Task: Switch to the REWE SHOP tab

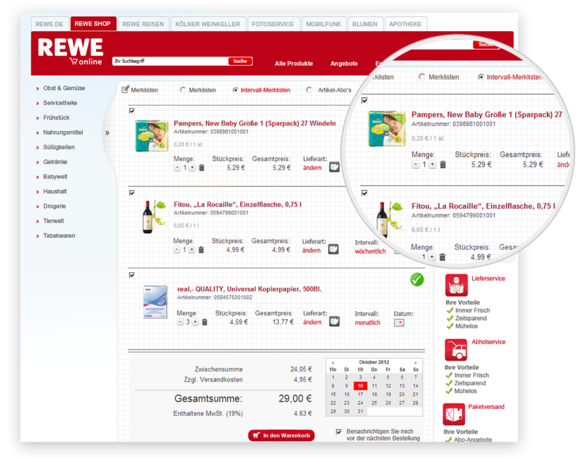Action: [x=93, y=24]
